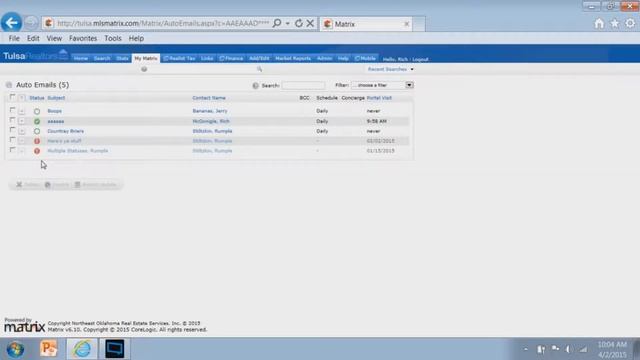The image size is (640, 360).
Task: Open browser Favorites star icon
Action: (615, 24)
